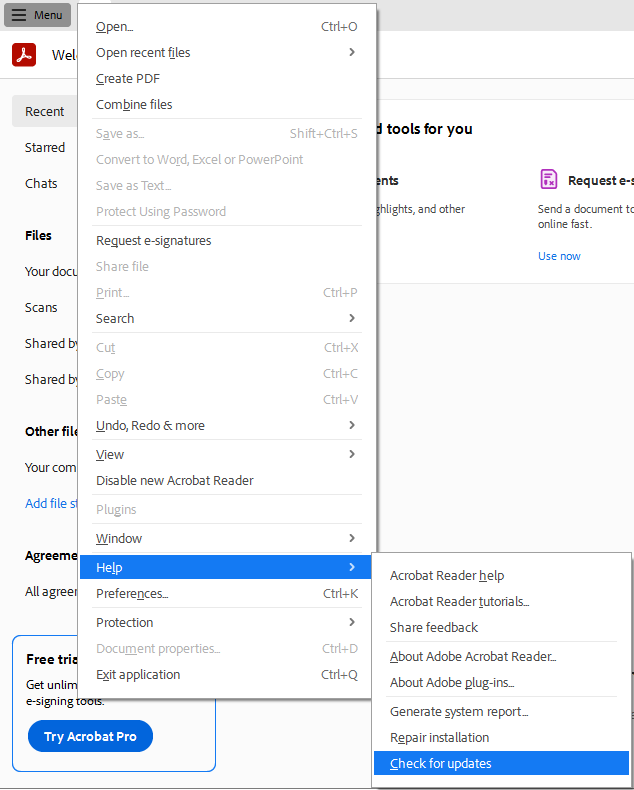Click About Adobe plug-ins...
This screenshot has width=634, height=790.
click(x=501, y=683)
